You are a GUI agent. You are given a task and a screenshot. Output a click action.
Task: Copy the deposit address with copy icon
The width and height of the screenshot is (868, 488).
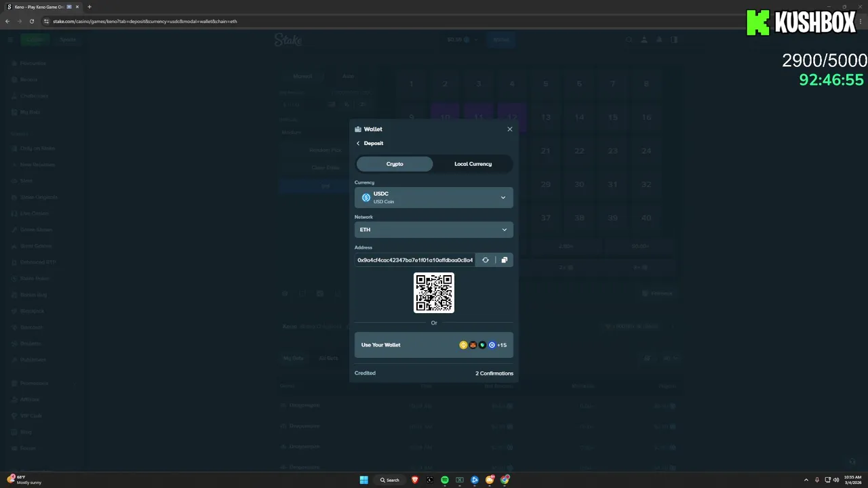504,260
